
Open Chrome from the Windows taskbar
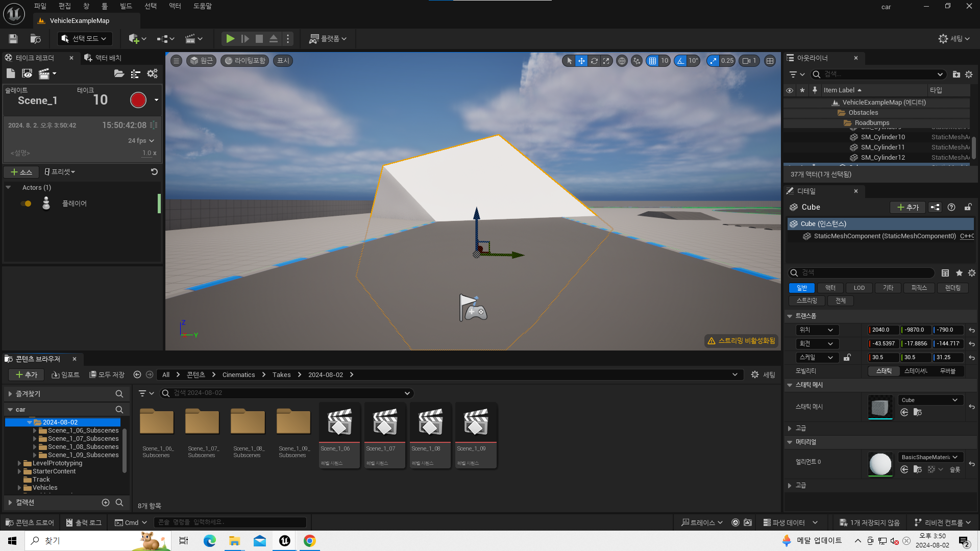[309, 541]
